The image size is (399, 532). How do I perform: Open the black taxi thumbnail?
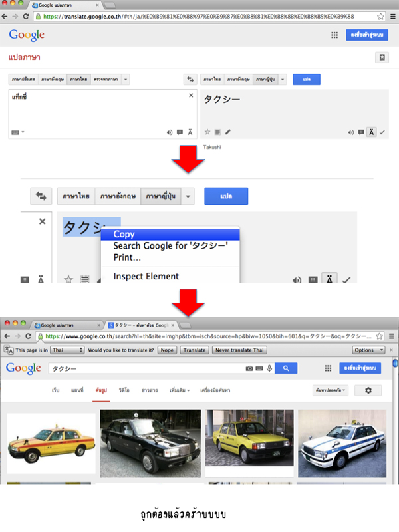coord(150,444)
